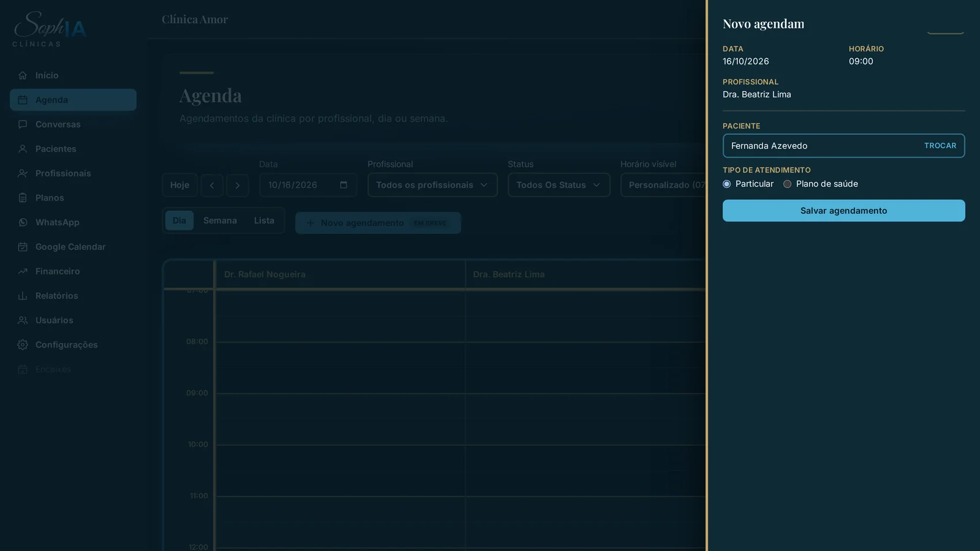The height and width of the screenshot is (551, 980).
Task: Switch to the Dia view tab
Action: point(179,221)
